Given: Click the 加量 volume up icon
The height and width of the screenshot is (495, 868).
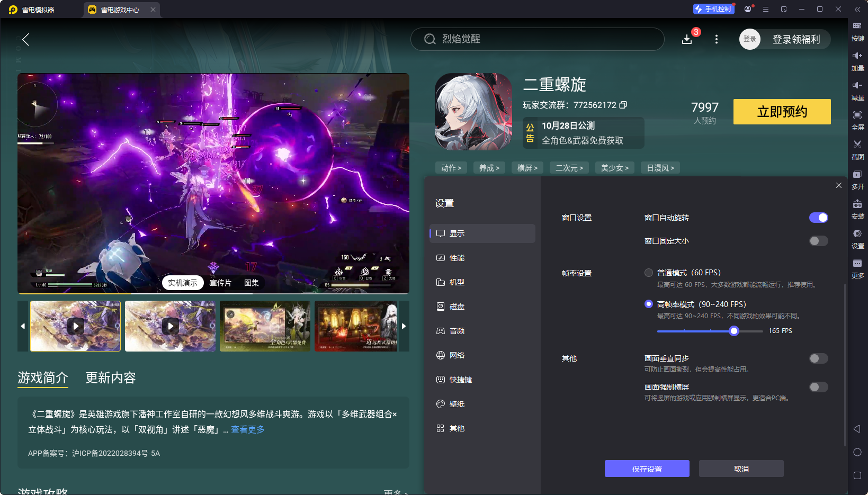Looking at the screenshot, I should tap(858, 60).
